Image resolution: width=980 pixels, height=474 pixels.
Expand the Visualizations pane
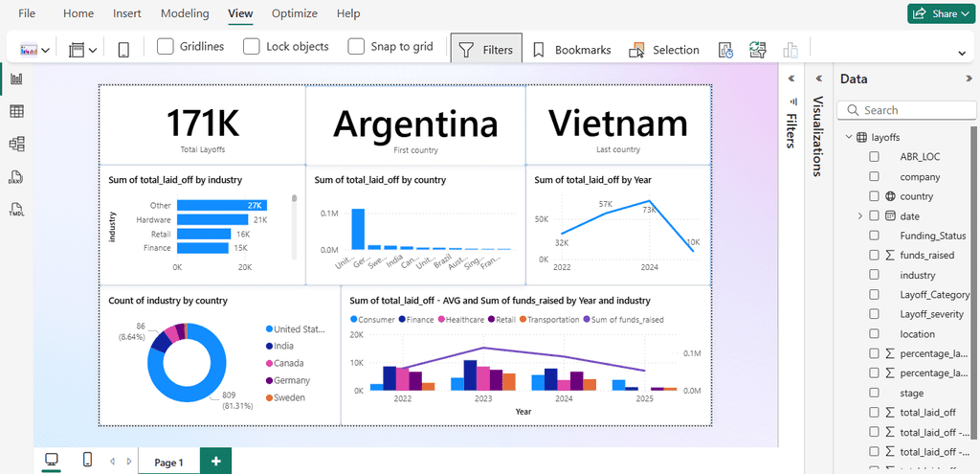(x=819, y=79)
